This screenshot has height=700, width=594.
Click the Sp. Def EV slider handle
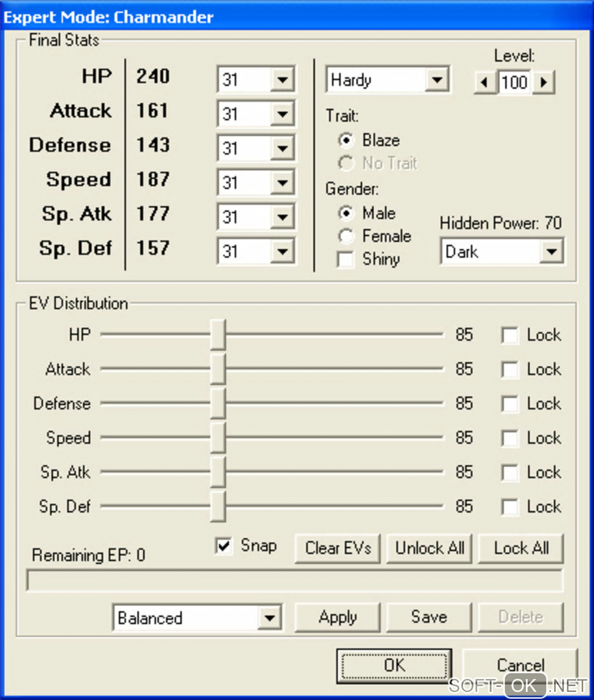coord(218,506)
